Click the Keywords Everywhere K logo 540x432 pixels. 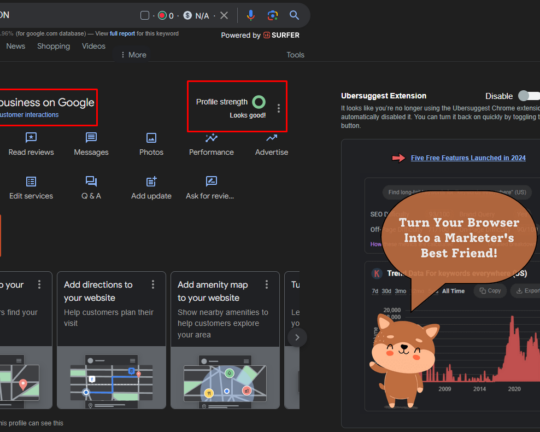[376, 274]
